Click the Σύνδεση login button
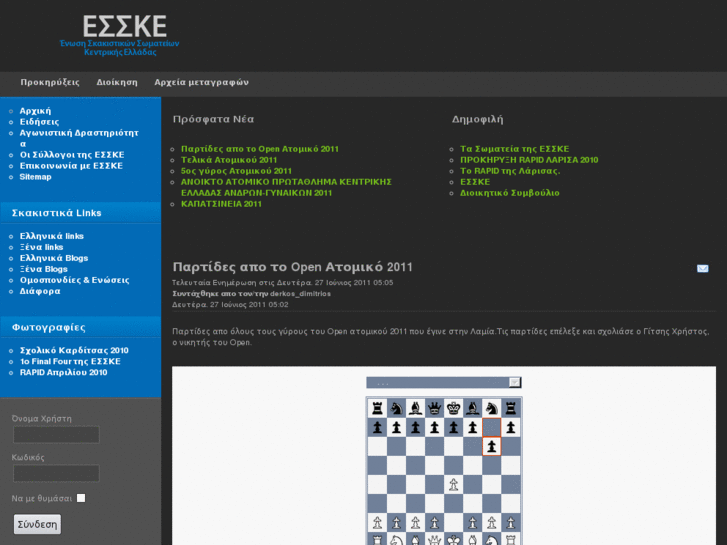727x545 pixels. tap(37, 524)
